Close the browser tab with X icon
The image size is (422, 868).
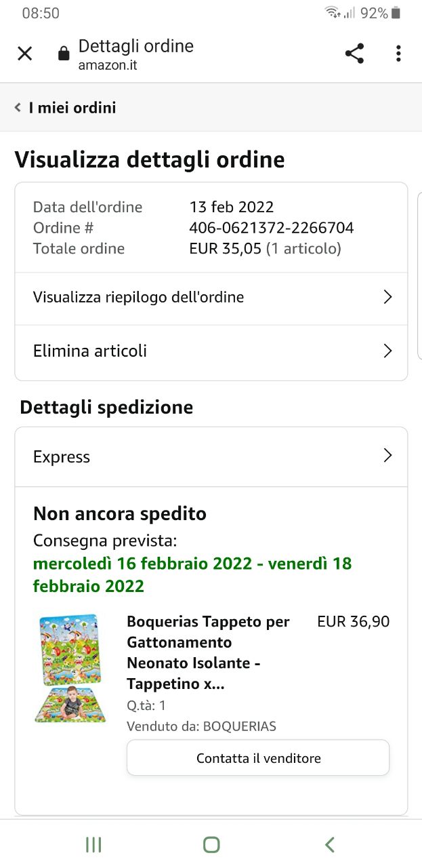(x=24, y=54)
